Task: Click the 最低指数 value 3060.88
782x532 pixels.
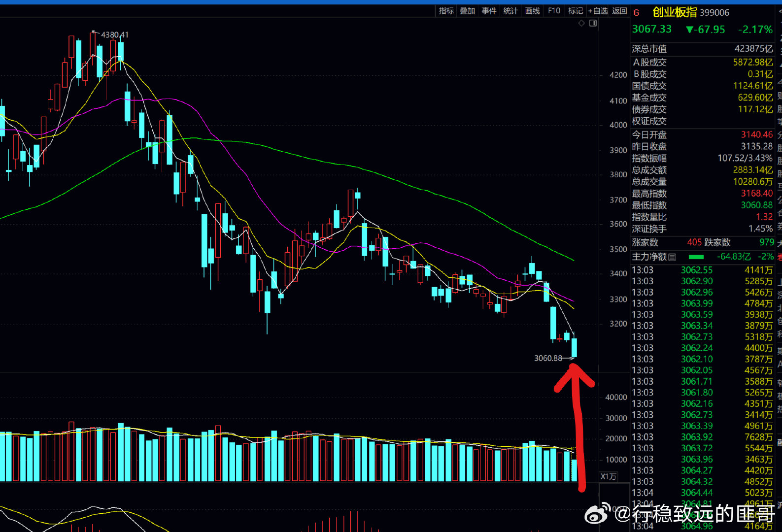Action: click(757, 205)
